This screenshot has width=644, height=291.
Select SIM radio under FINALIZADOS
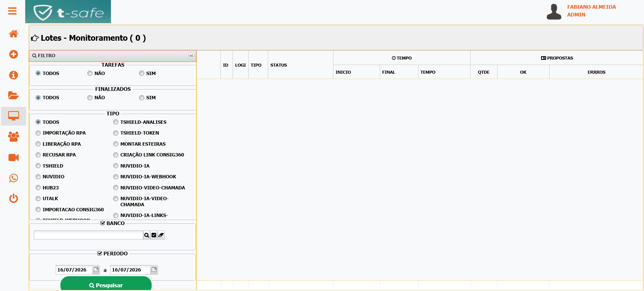[142, 98]
